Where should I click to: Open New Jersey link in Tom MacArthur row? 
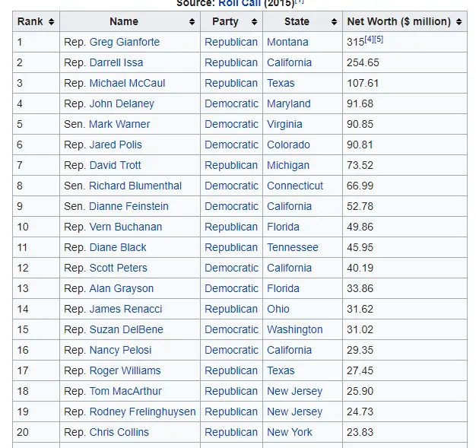[x=294, y=391]
